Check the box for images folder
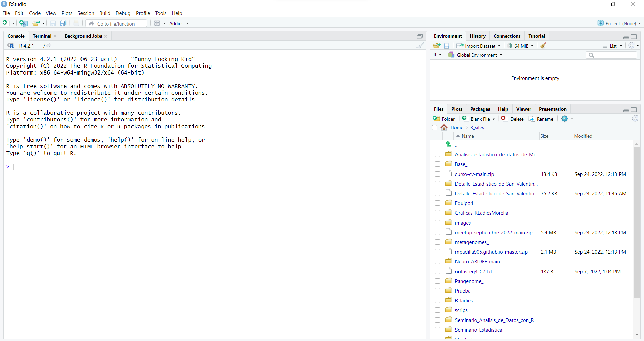 click(437, 223)
